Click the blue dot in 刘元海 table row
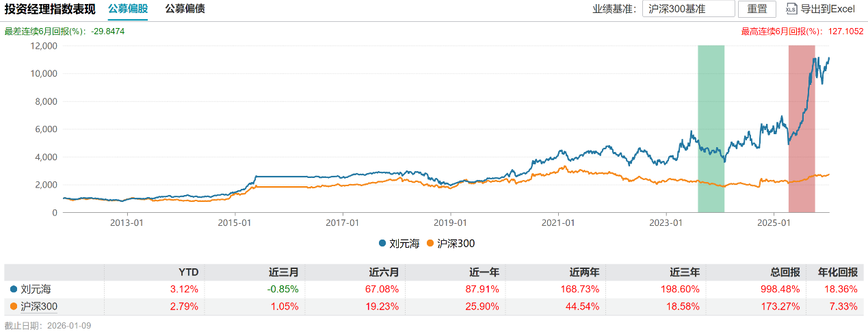 coord(13,289)
